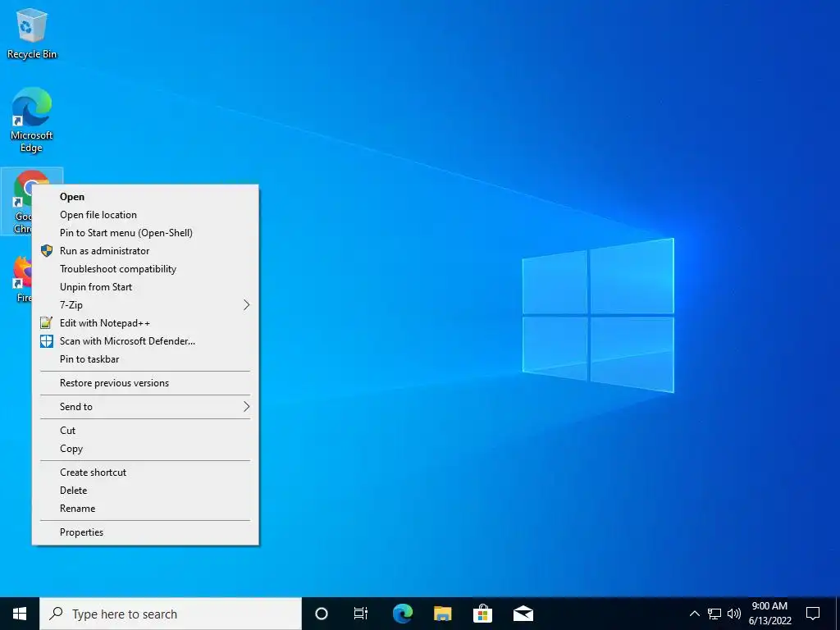This screenshot has height=630, width=840.
Task: Click the Windows Start button
Action: 20,614
